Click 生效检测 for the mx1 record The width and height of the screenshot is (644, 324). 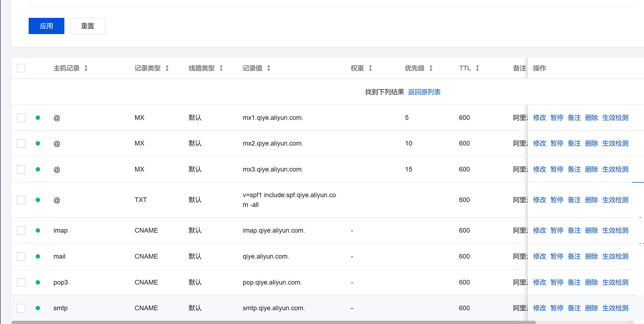615,118
